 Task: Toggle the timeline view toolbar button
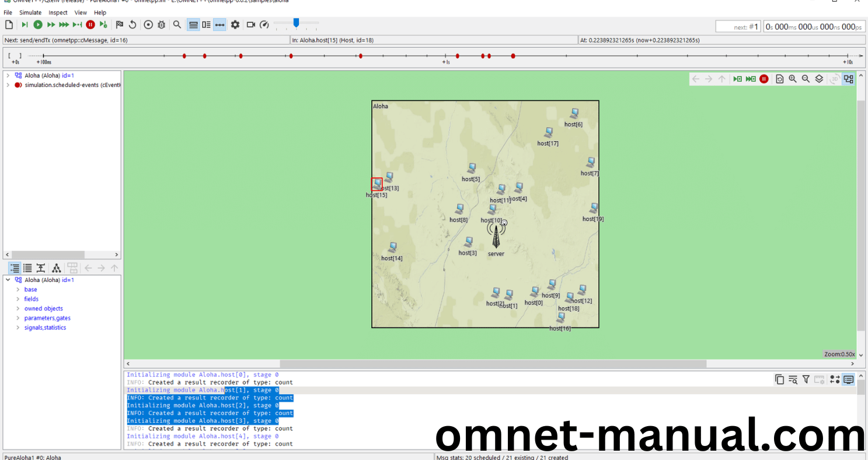pyautogui.click(x=219, y=25)
